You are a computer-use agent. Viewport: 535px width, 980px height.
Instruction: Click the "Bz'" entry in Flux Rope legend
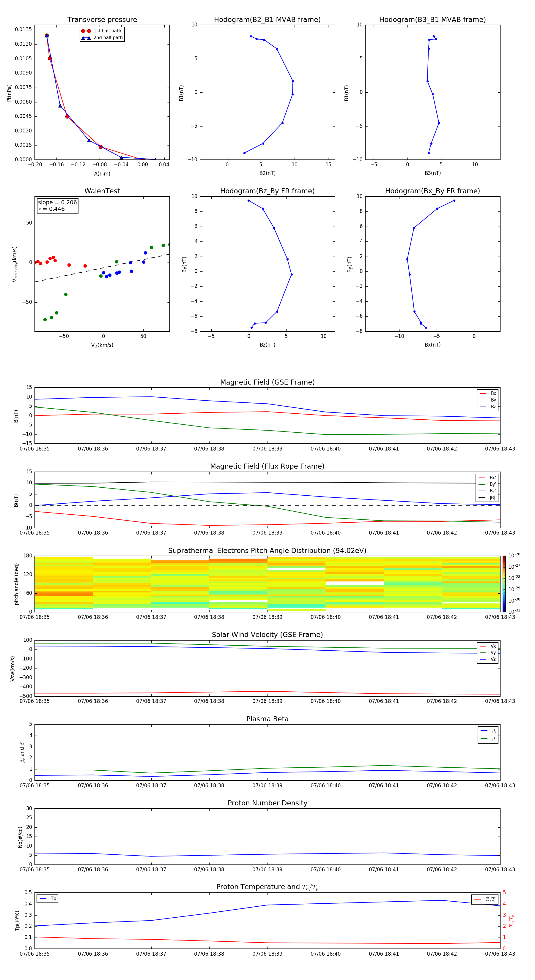[x=487, y=491]
